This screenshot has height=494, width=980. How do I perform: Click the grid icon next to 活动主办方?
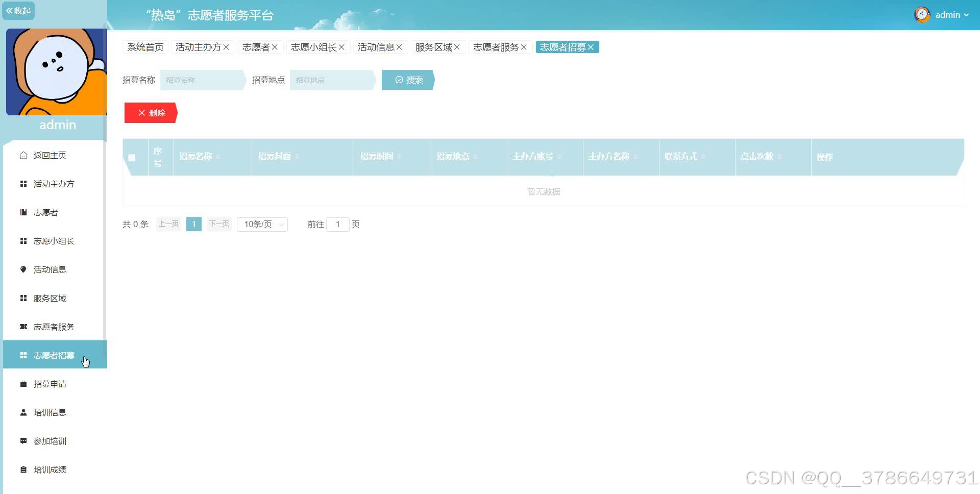pyautogui.click(x=23, y=184)
